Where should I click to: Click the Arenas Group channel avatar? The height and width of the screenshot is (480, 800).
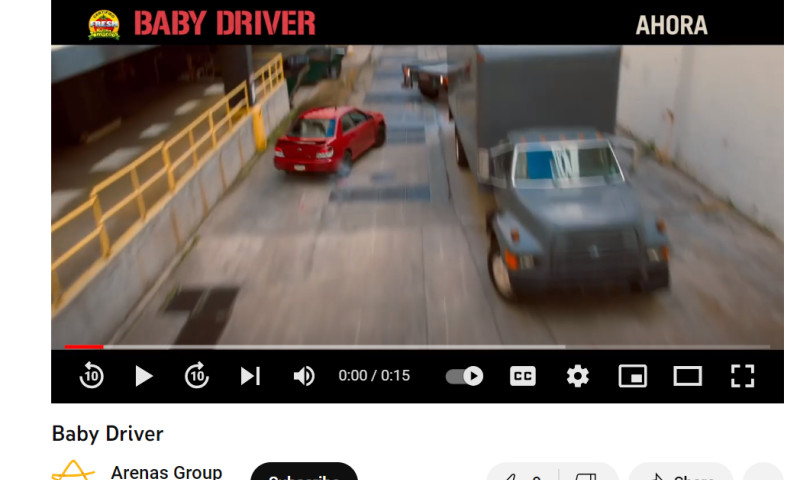[x=73, y=472]
